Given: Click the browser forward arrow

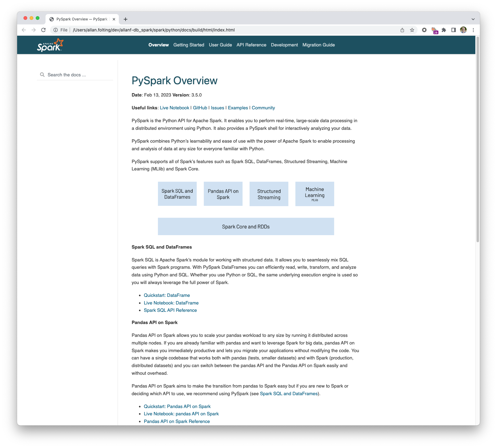Looking at the screenshot, I should pos(34,30).
